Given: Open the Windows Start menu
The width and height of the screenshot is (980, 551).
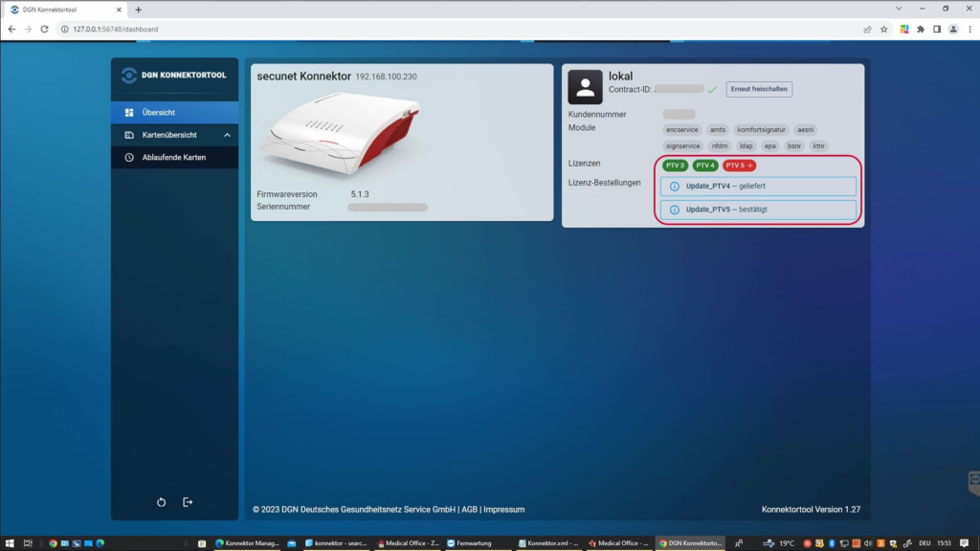Looking at the screenshot, I should [10, 543].
